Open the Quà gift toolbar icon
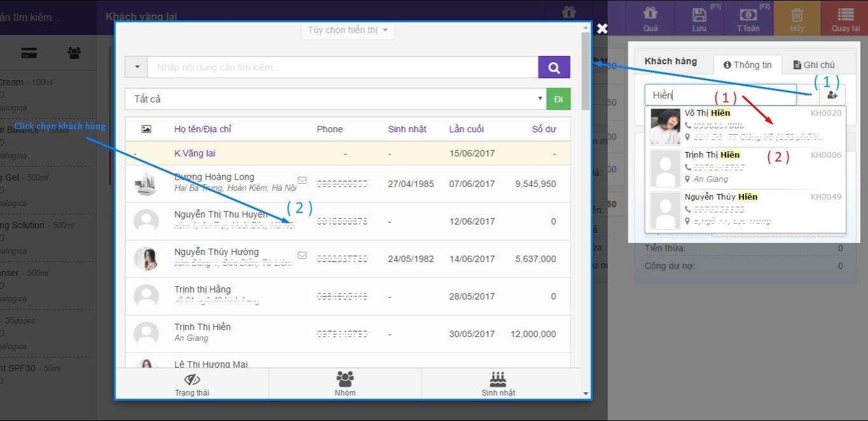 click(x=650, y=18)
